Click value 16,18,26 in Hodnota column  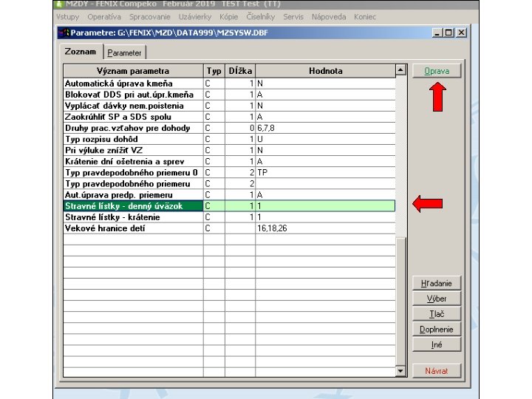coord(272,228)
